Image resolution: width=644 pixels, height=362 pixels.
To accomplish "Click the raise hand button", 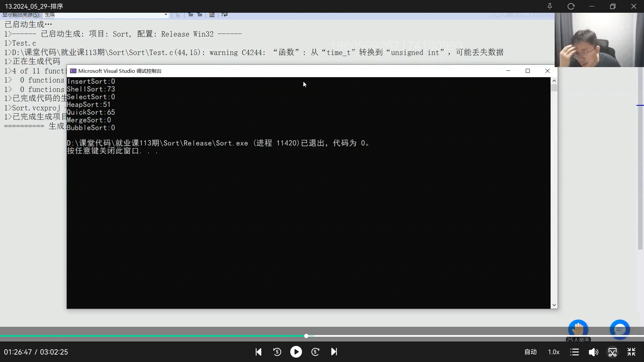I will [578, 329].
